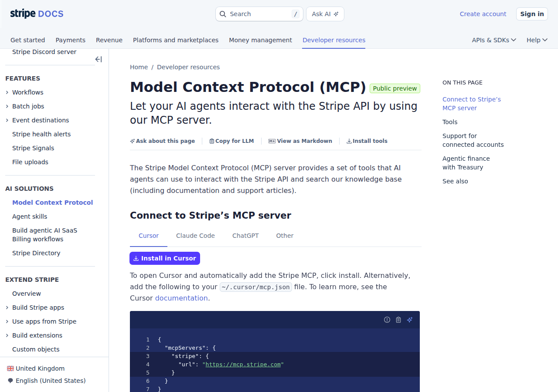Open Money management nav item
The width and height of the screenshot is (558, 392).
pos(261,40)
